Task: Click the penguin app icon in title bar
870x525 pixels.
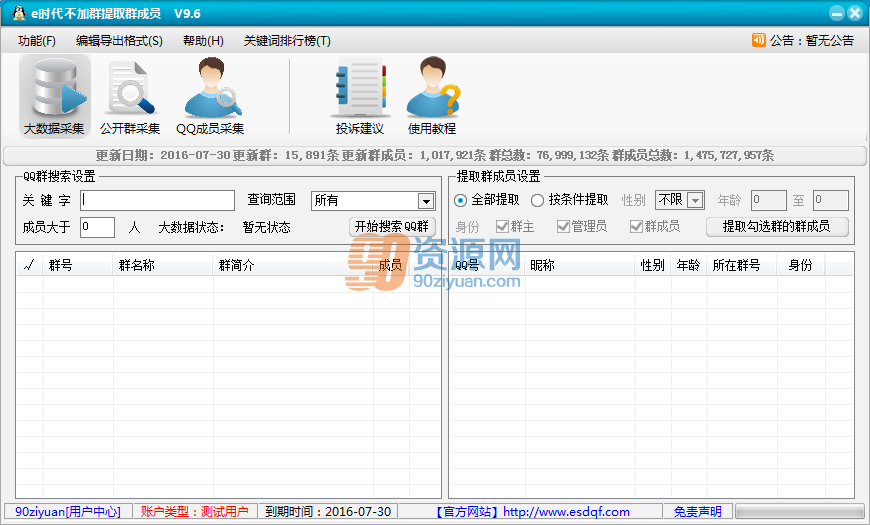Action: click(x=19, y=13)
